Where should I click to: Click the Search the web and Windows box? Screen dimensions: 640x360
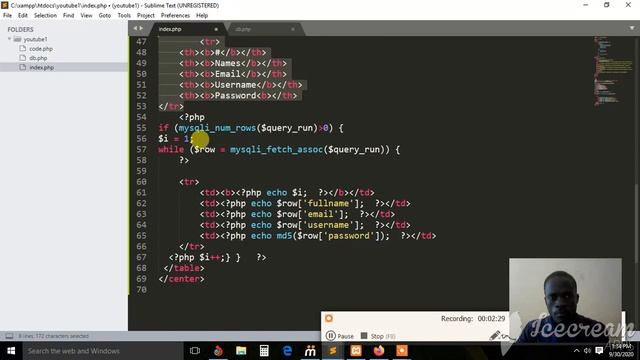click(103, 351)
